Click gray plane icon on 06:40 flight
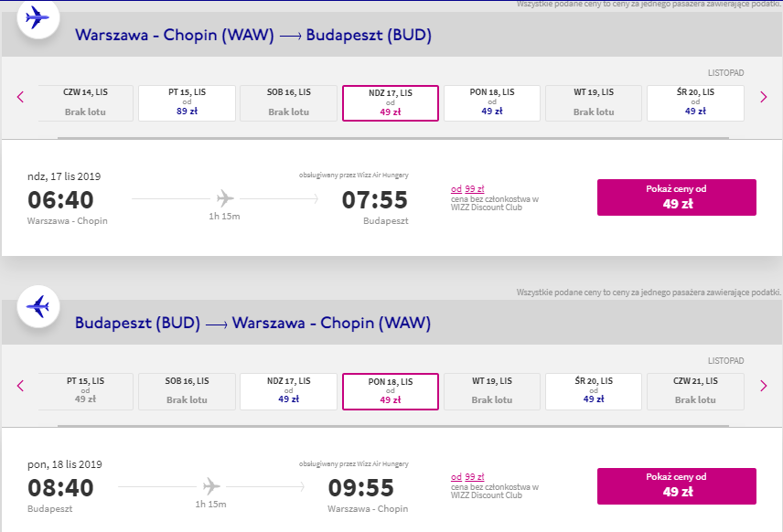Image resolution: width=783 pixels, height=532 pixels. [225, 198]
